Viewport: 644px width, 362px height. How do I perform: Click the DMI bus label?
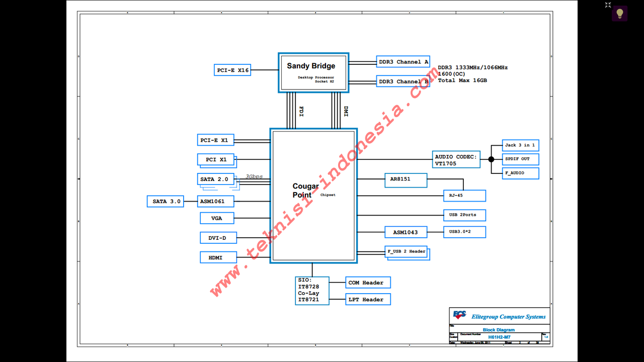tap(346, 111)
